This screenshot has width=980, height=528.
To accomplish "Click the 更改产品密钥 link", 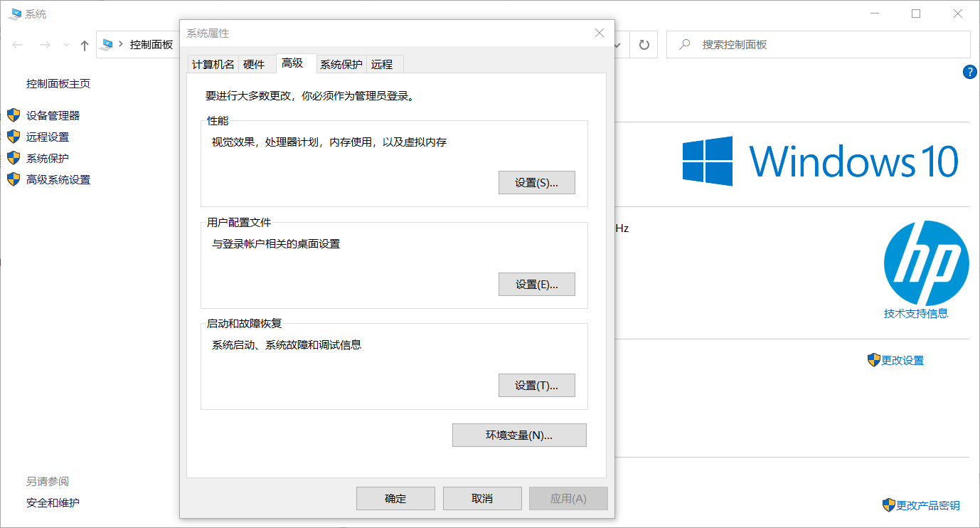I will coord(928,505).
